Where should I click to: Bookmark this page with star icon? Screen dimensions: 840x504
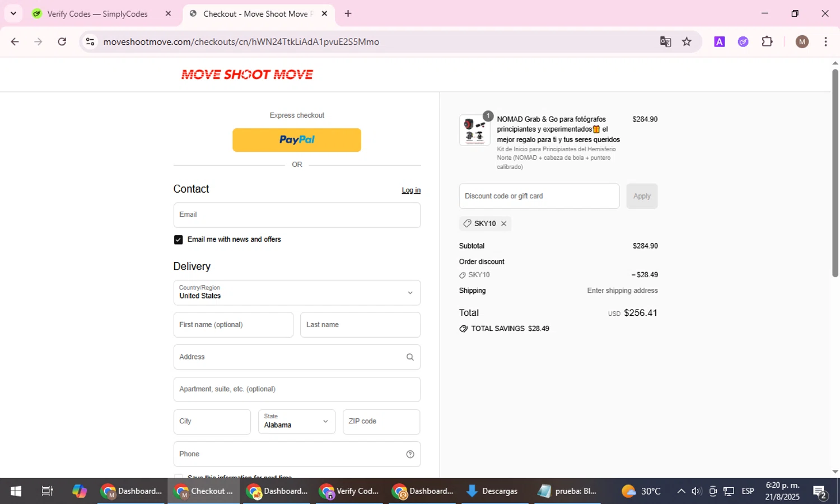pyautogui.click(x=687, y=41)
